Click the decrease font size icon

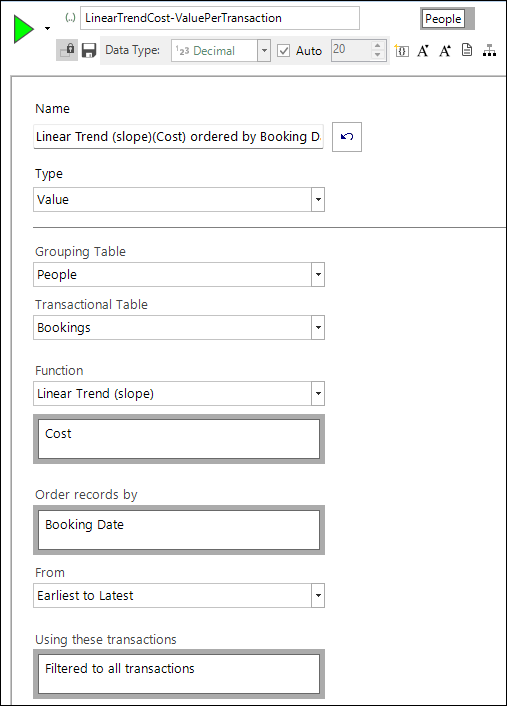pos(423,50)
